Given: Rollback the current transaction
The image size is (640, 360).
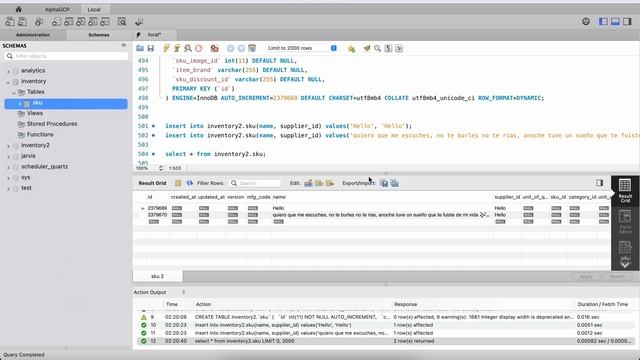Looking at the screenshot, I should tap(241, 48).
